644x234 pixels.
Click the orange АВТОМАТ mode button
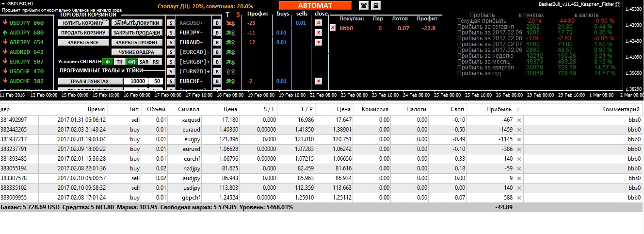coord(315,5)
